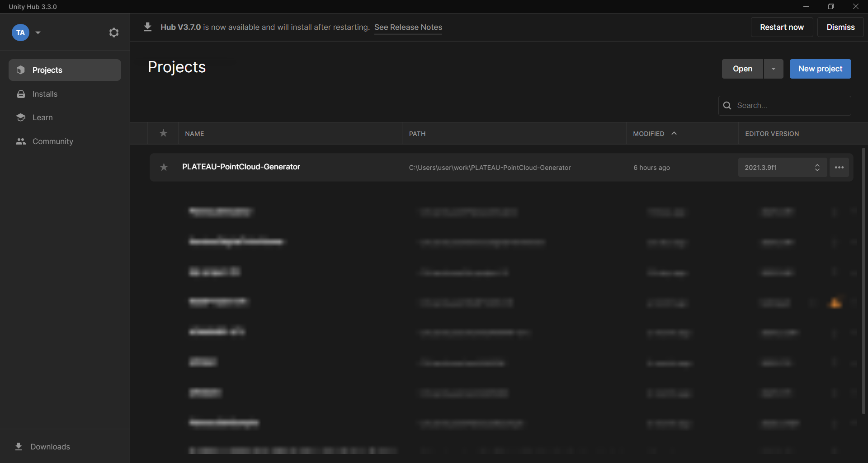Expand the Open button dropdown arrow
Screen dimensions: 868x463
tap(773, 69)
